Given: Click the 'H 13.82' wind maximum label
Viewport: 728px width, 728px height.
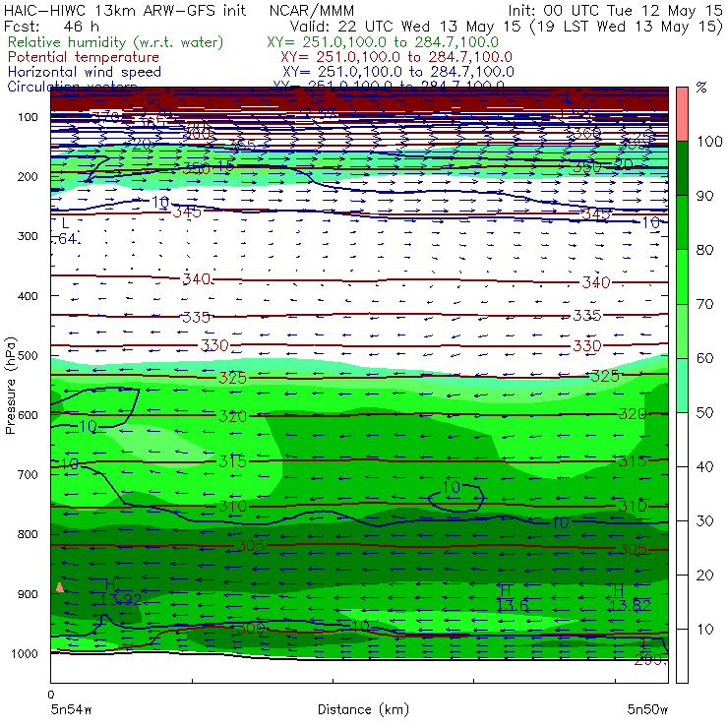Looking at the screenshot, I should point(630,598).
